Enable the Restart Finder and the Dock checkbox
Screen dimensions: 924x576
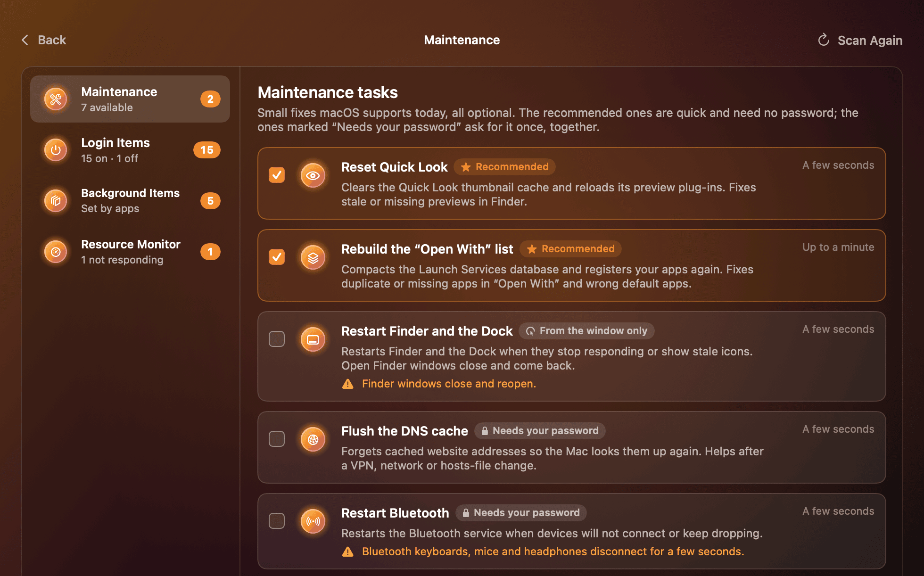click(277, 339)
